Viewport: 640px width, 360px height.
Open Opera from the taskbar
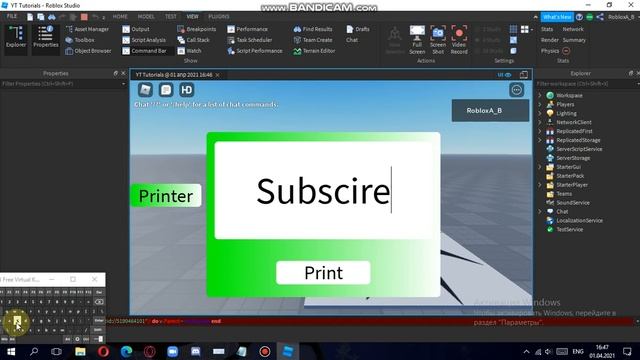(x=103, y=351)
